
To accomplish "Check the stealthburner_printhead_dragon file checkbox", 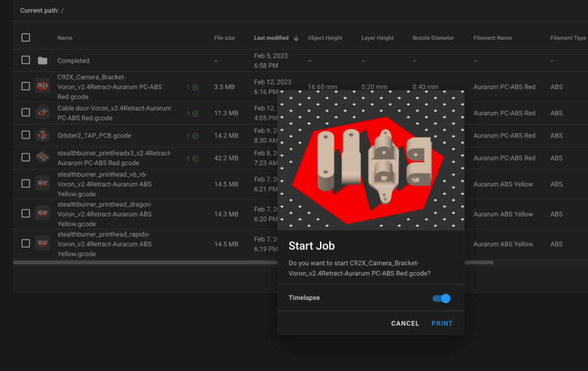I will 26,214.
